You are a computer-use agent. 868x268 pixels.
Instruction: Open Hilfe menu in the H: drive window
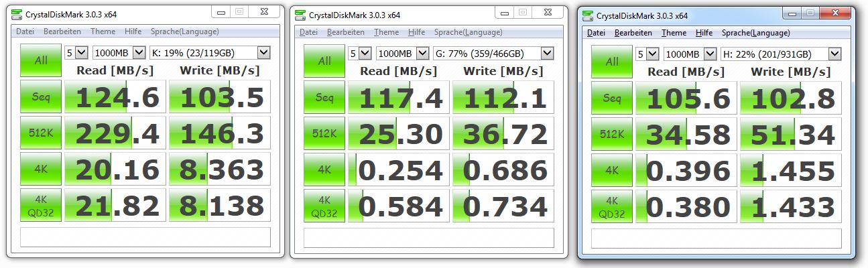[x=704, y=32]
